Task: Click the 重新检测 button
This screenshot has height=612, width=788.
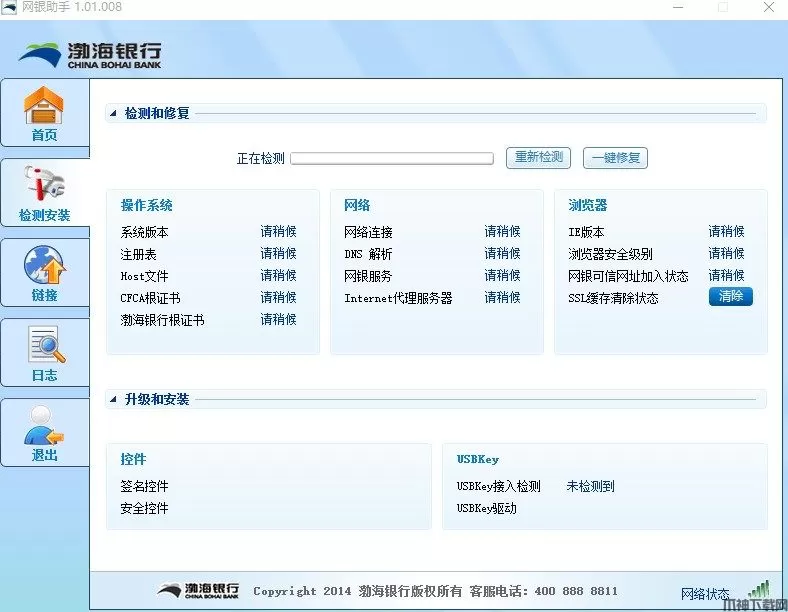Action: (x=538, y=158)
